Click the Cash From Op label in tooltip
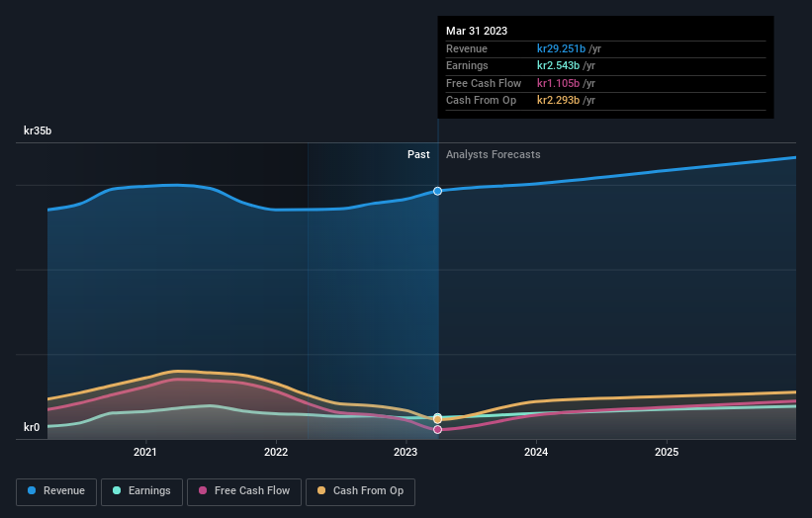Screen dimensions: 812x518 pyautogui.click(x=481, y=101)
